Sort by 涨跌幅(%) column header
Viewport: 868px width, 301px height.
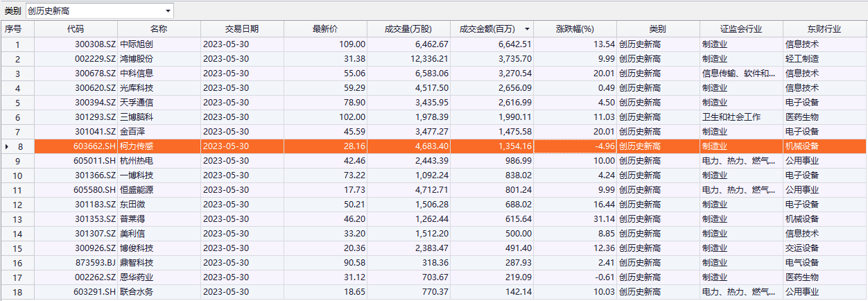[575, 29]
